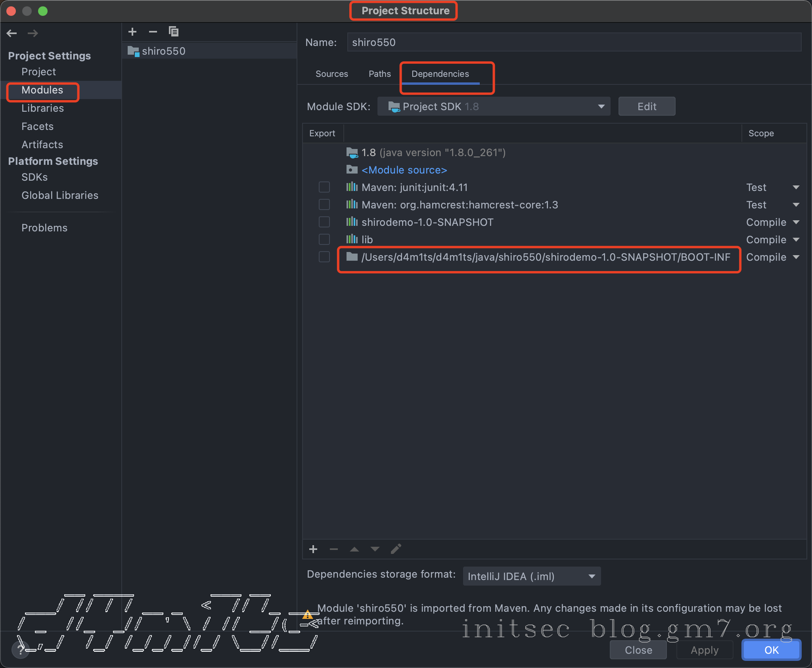Click the copy module icon

[174, 32]
